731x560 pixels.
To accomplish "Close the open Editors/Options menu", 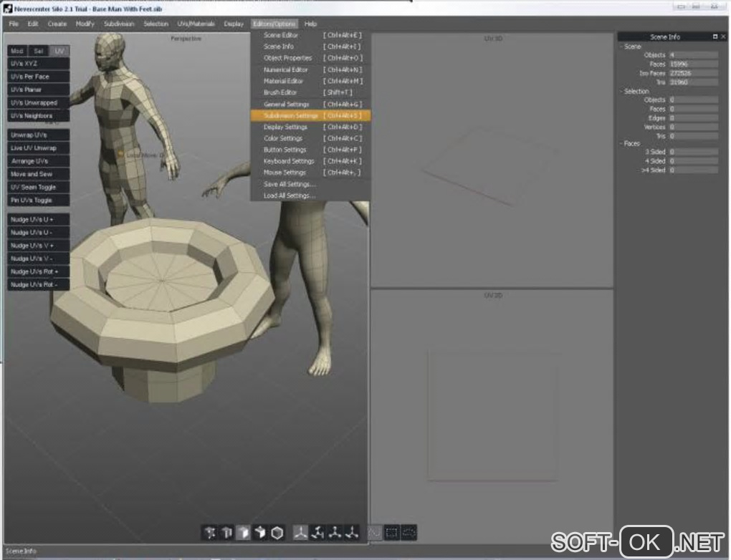I will pos(274,24).
